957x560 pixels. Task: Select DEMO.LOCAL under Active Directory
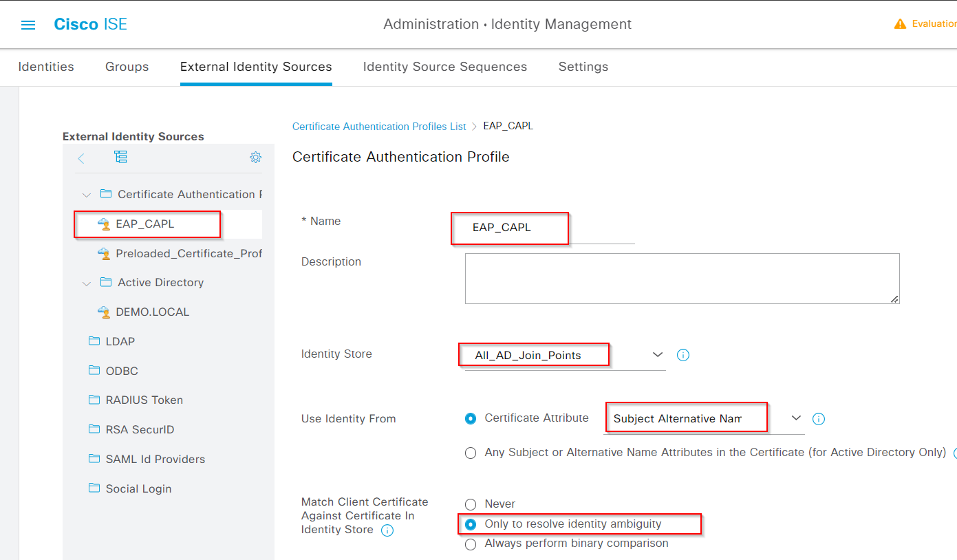[x=153, y=312]
